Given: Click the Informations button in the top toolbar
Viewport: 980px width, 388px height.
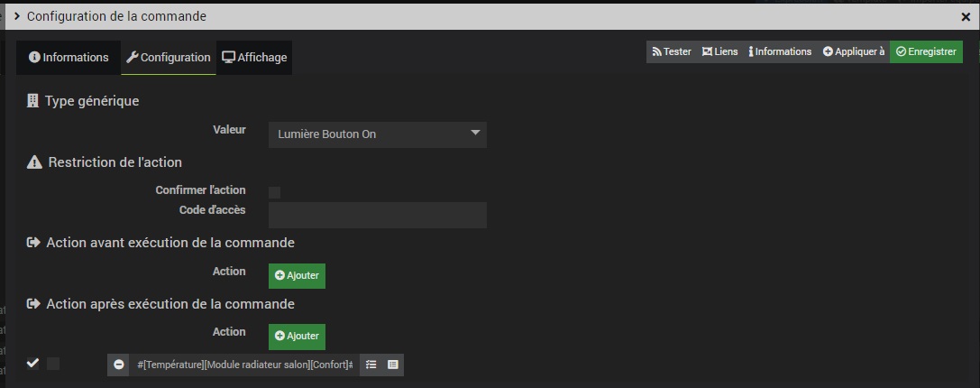Looking at the screenshot, I should 779,52.
